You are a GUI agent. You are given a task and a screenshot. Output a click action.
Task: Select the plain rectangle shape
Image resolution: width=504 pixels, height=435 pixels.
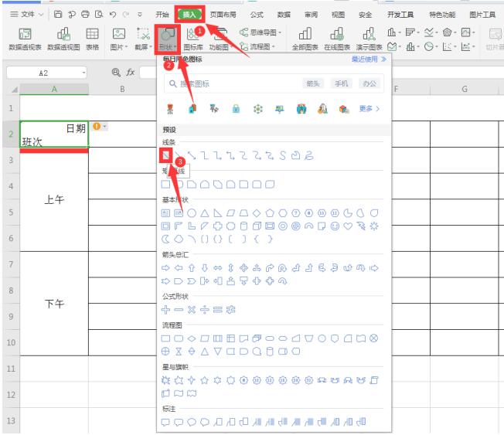[x=165, y=185]
